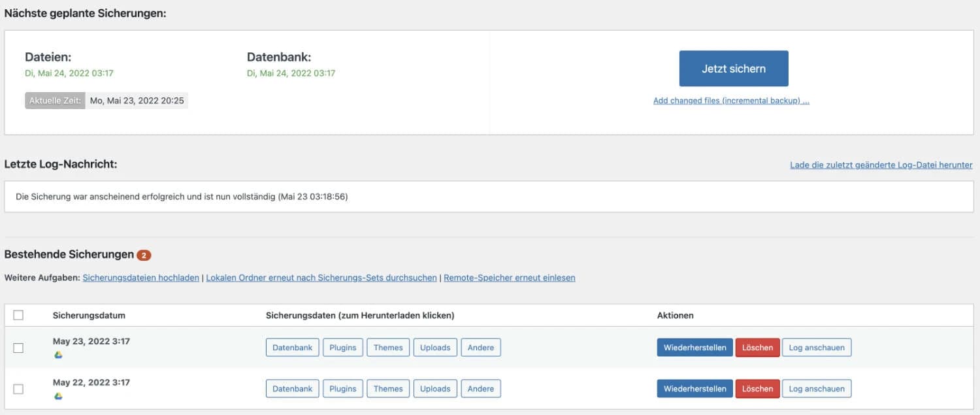
Task: Click the Google Drive icon for May 23 backup
Action: tap(58, 355)
